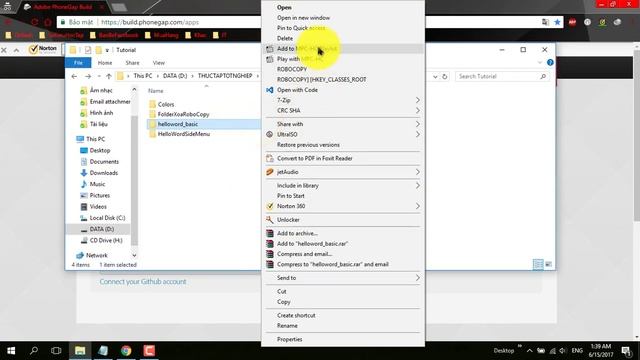Select Create shortcut

click(296, 316)
